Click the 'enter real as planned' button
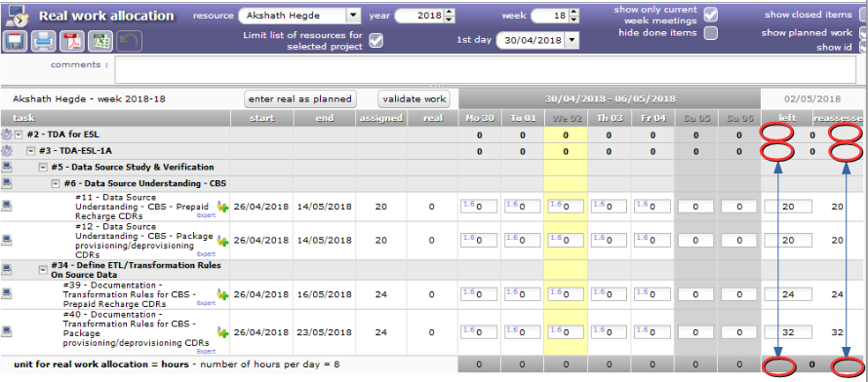The height and width of the screenshot is (382, 868). point(300,99)
